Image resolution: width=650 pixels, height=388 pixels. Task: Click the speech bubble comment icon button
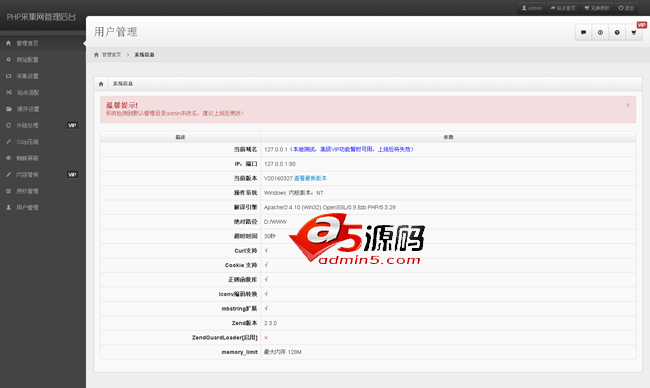583,32
